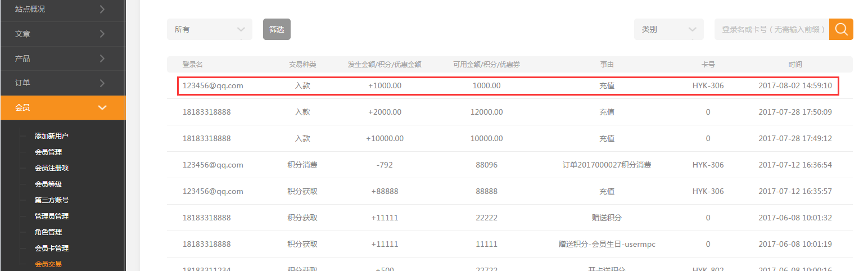The image size is (868, 271).
Task: Open 第三方账号 submenu item
Action: [x=52, y=200]
